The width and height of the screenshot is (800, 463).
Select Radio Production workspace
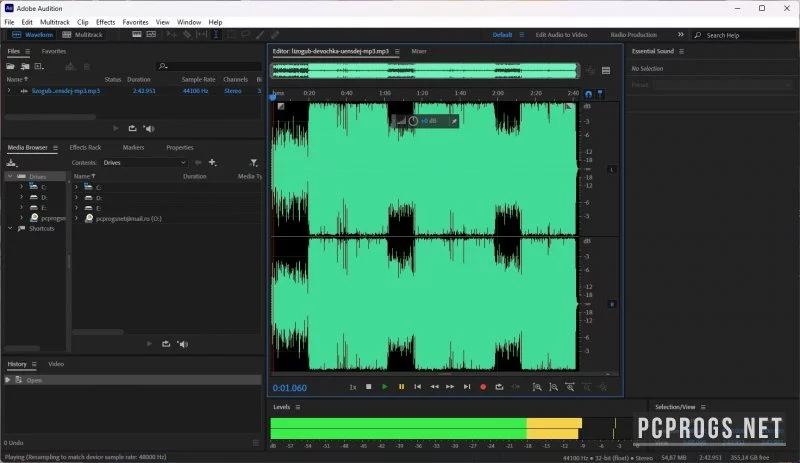[634, 35]
